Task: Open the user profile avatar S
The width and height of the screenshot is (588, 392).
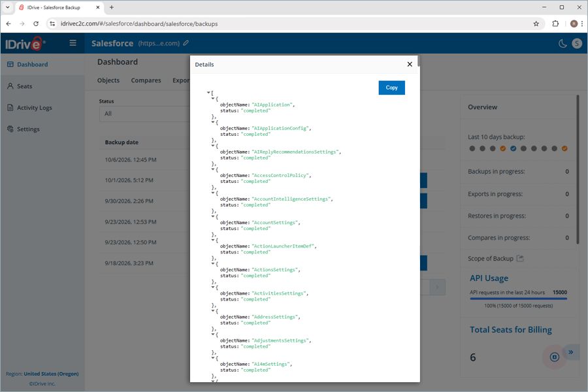Action: click(x=577, y=44)
